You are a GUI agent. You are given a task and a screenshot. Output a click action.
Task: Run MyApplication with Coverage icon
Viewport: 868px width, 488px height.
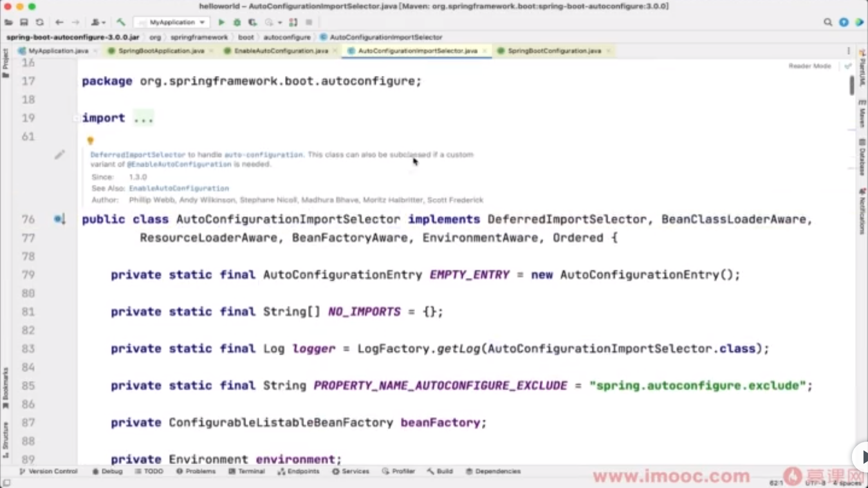(254, 22)
